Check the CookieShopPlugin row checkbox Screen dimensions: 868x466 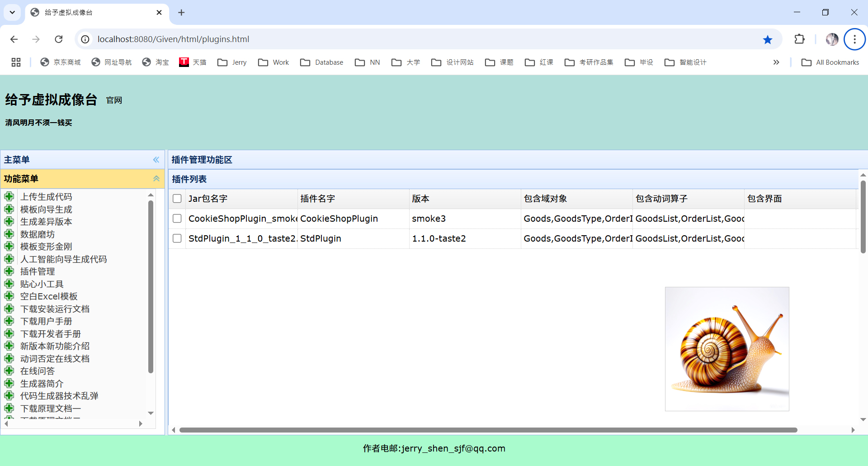(177, 218)
